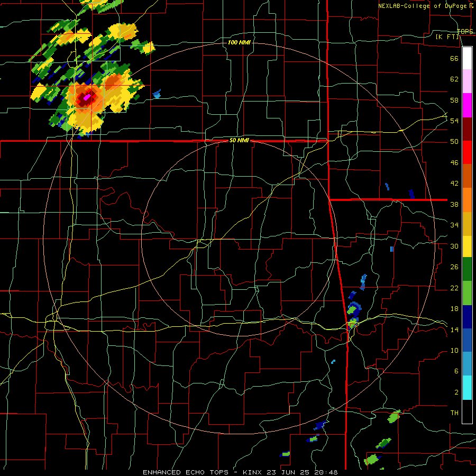
Task: Click the "100 NMI" range ring label
Action: tap(239, 42)
